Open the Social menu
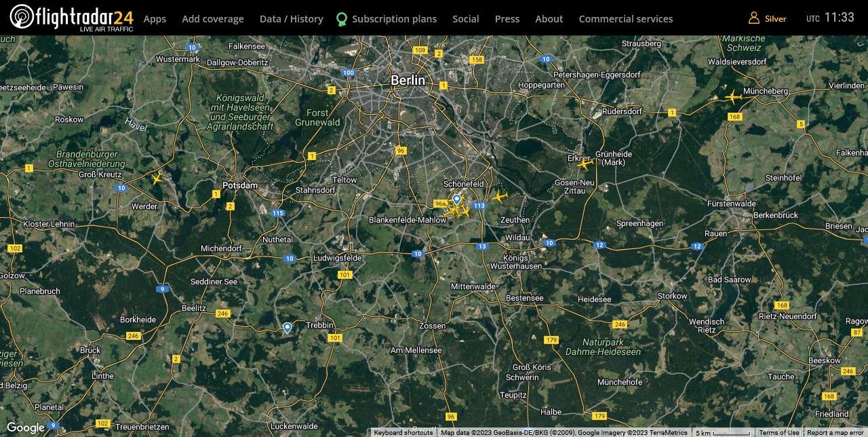The image size is (868, 437). point(466,18)
